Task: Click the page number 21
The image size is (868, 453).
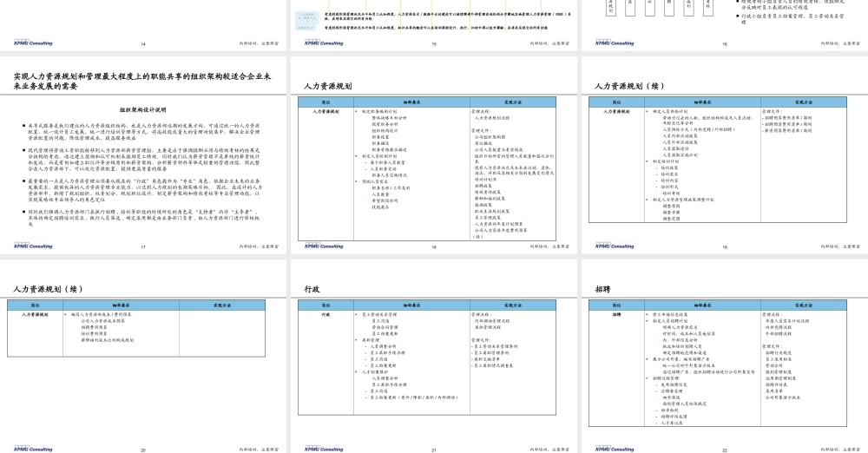Action: [x=434, y=450]
